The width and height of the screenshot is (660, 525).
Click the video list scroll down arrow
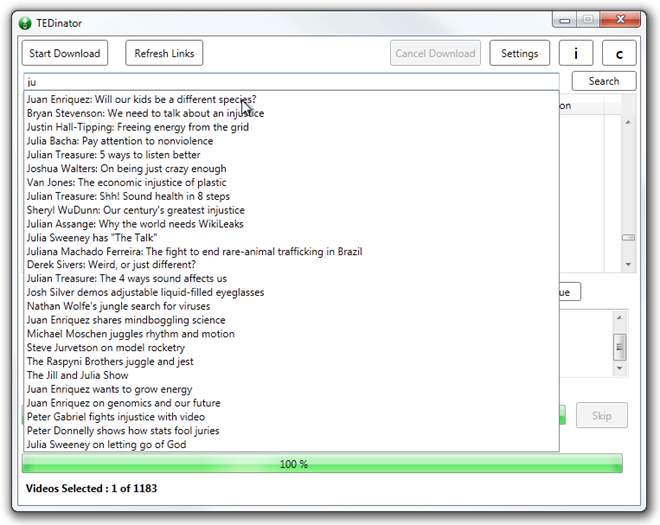(x=628, y=264)
